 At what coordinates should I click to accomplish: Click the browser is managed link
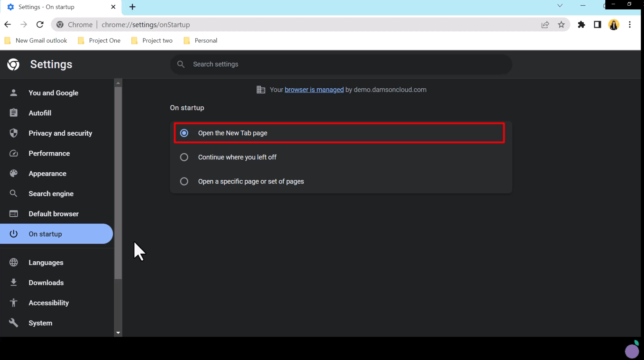coord(314,90)
